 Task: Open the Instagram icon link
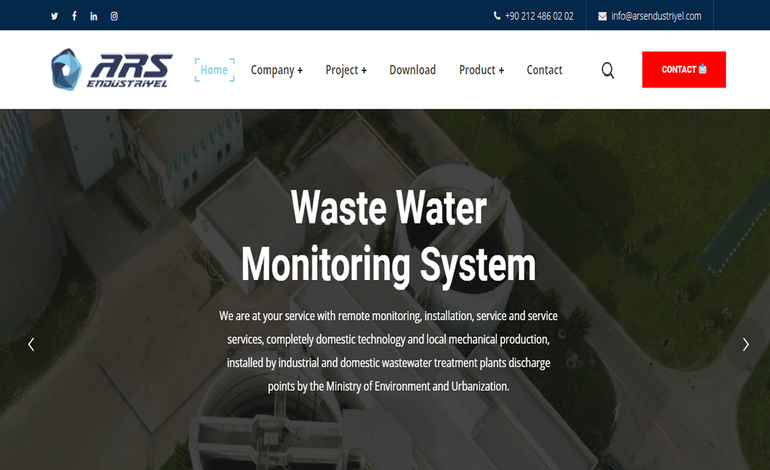click(x=114, y=16)
